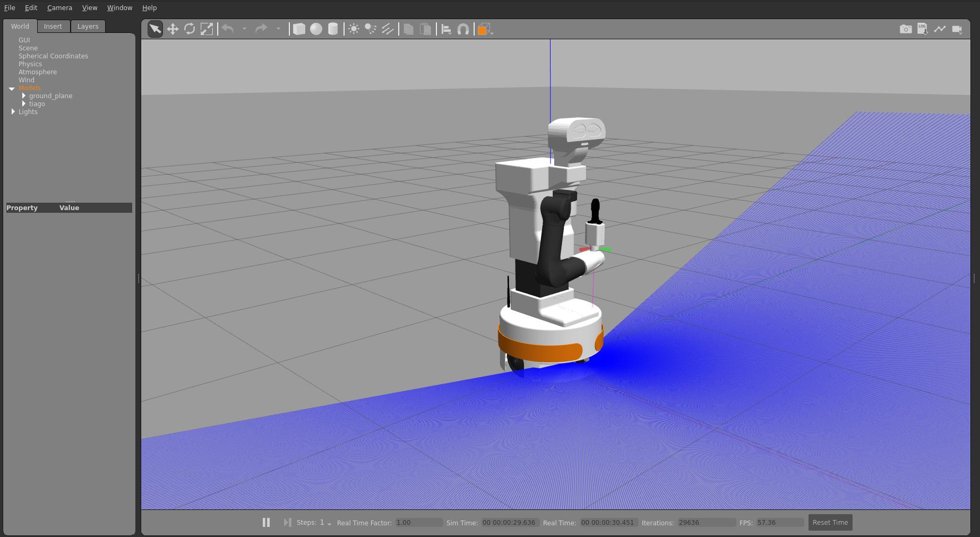Collapse the Models tree section
Viewport: 980px width, 537px height.
click(12, 89)
